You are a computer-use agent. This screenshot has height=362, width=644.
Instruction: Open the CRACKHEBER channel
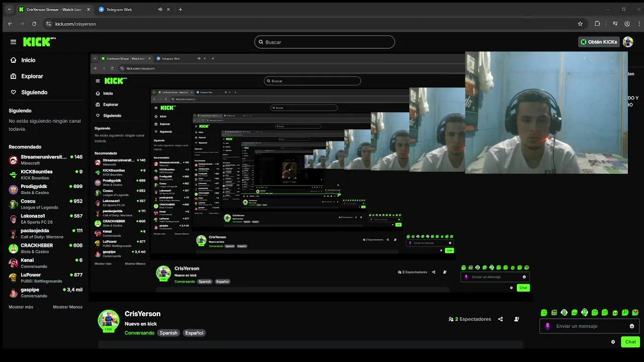coord(45,248)
